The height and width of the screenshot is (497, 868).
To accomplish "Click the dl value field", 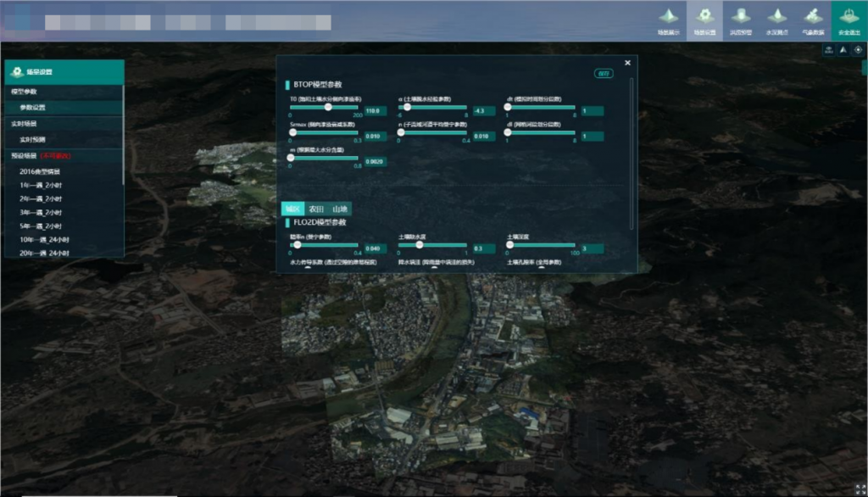I will (x=593, y=137).
